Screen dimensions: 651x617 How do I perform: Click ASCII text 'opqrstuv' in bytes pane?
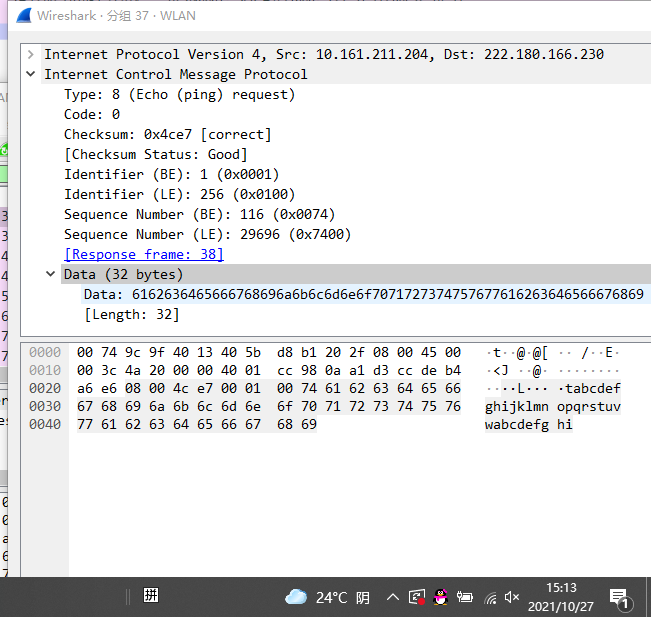(x=589, y=406)
